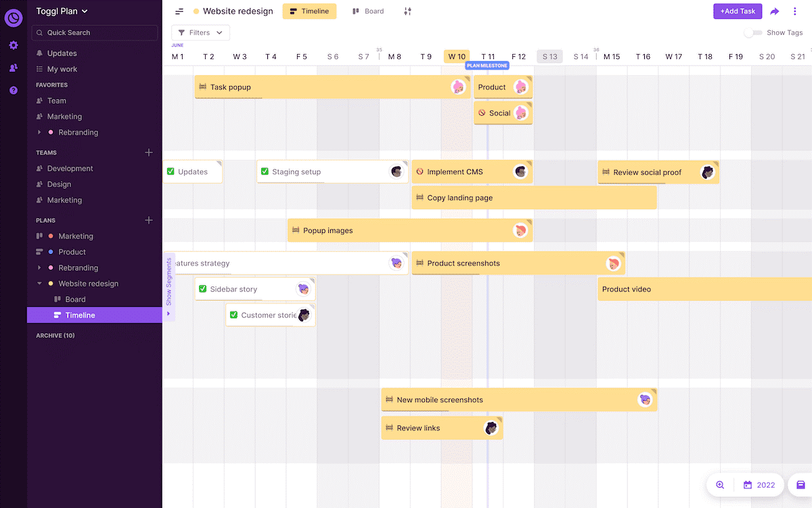Open the Product plan
Screen dimensions: 812x508
click(x=72, y=252)
